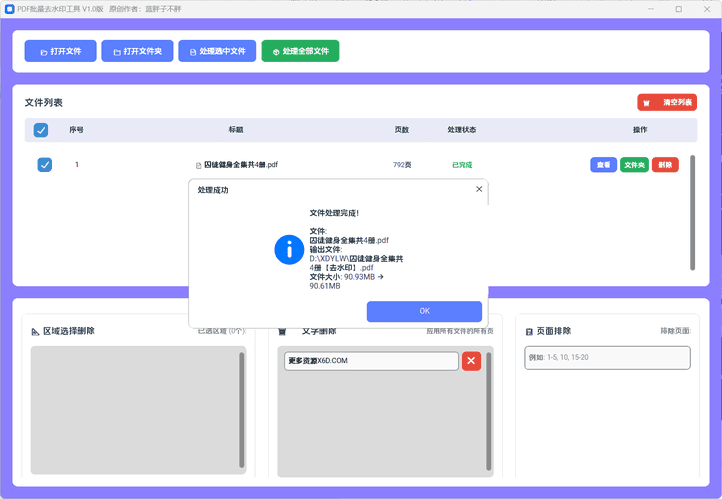The width and height of the screenshot is (722, 499).
Task: Click the blue 查看 view button
Action: pos(603,165)
